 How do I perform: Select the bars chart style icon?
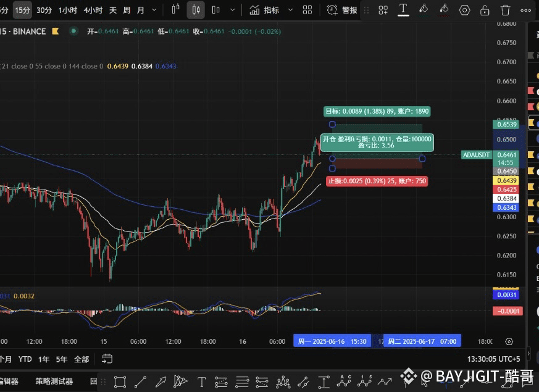point(176,10)
